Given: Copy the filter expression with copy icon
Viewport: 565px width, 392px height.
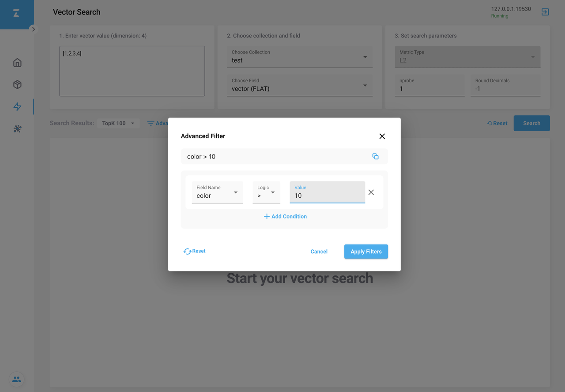Looking at the screenshot, I should pos(375,156).
